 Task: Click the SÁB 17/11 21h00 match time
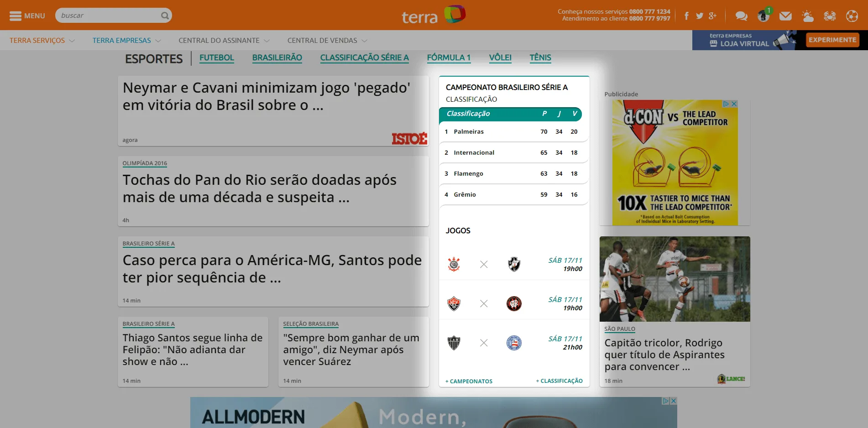coord(565,343)
